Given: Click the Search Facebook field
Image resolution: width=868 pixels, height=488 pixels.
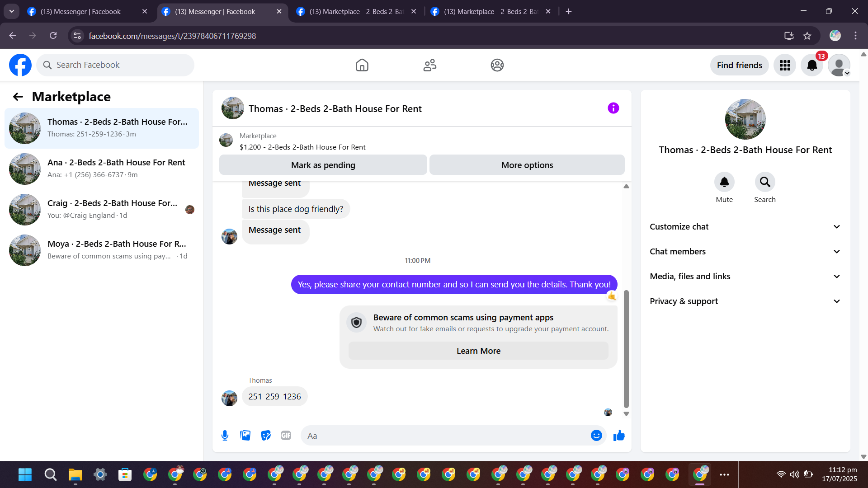Looking at the screenshot, I should point(115,65).
